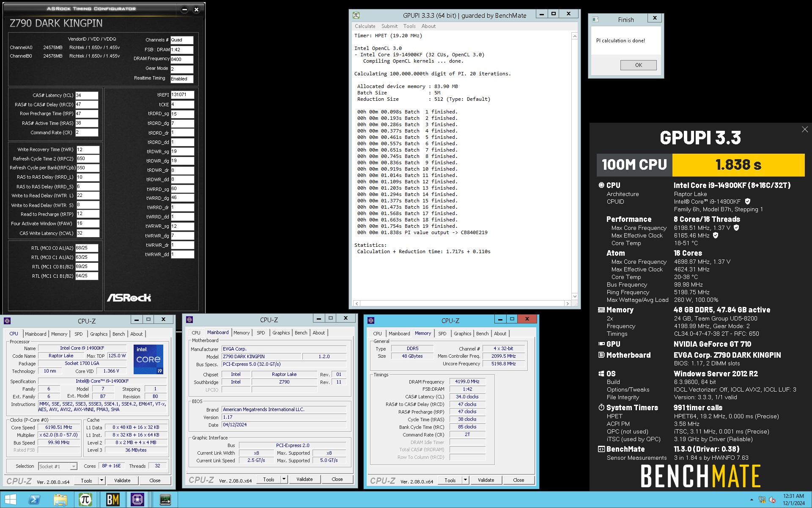
Task: Click the Realtime Timing Enabled field
Action: pos(182,79)
